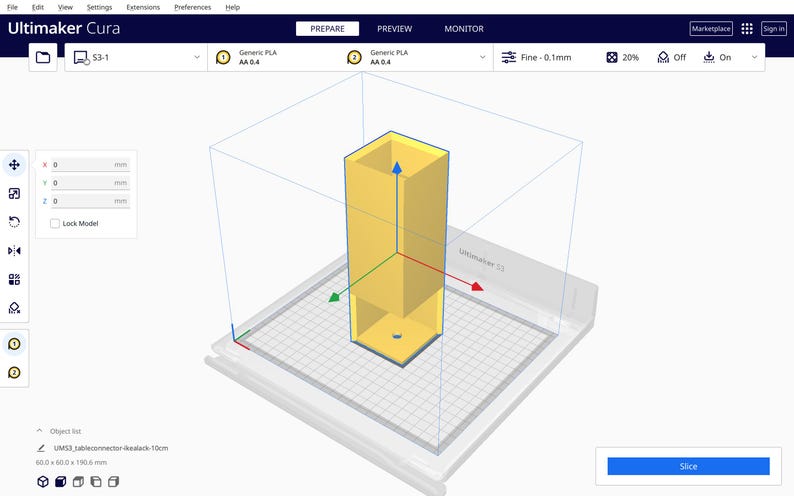Click the X position input field

coord(90,164)
